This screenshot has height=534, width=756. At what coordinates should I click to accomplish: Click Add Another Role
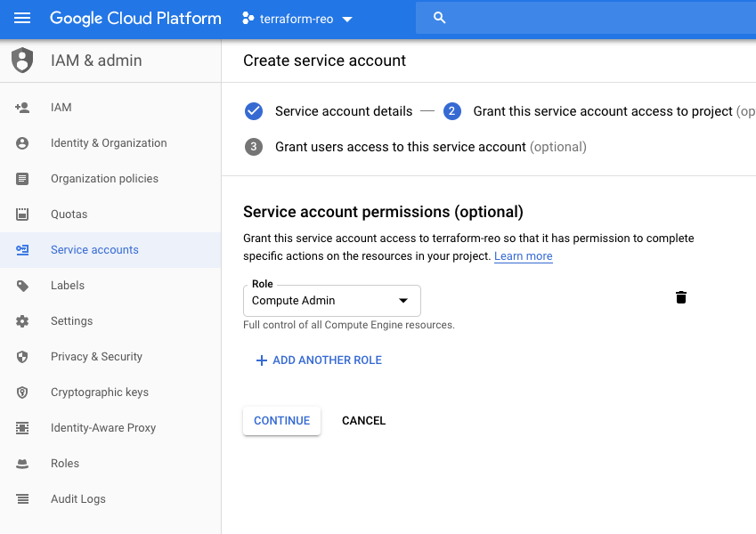coord(319,360)
